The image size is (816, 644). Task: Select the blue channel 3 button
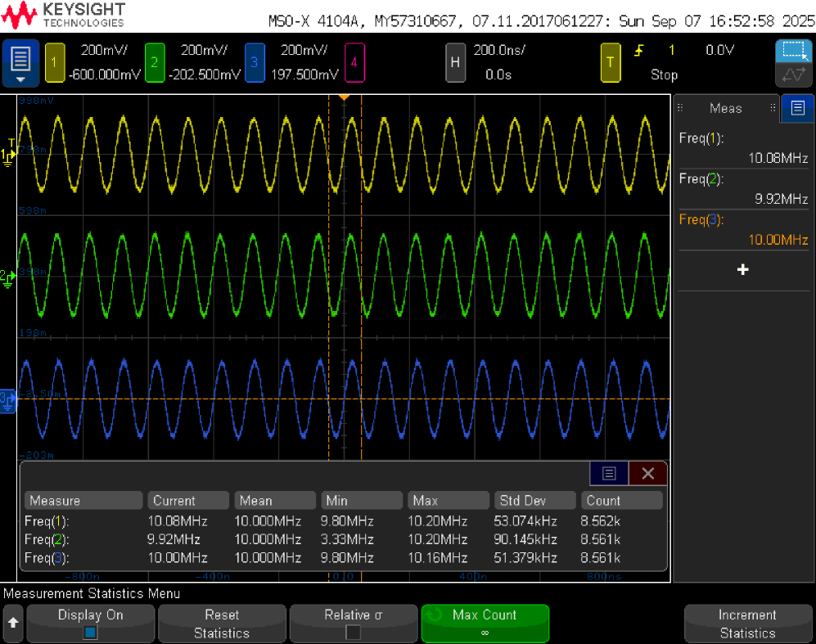click(255, 62)
